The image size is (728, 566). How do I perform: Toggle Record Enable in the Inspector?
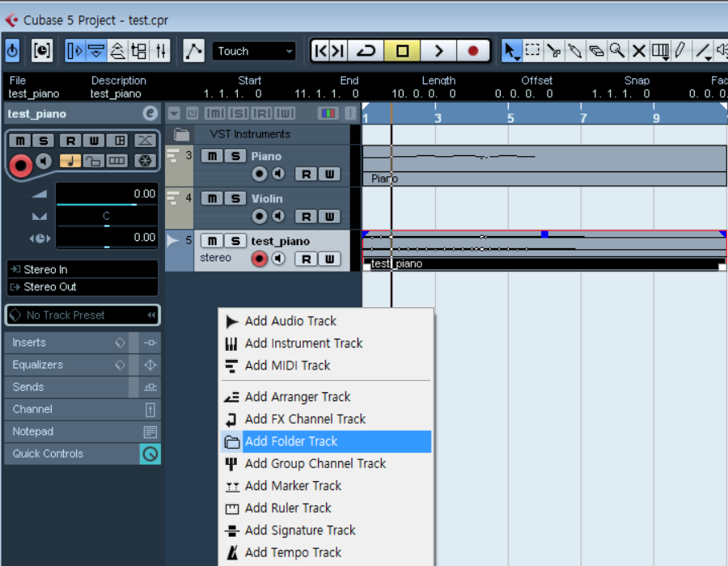point(20,165)
